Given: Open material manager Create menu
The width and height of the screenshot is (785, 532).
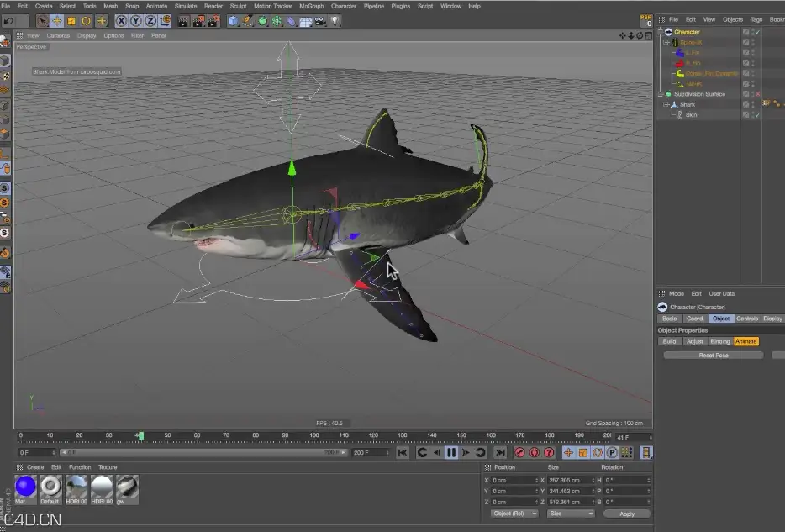Looking at the screenshot, I should [35, 467].
